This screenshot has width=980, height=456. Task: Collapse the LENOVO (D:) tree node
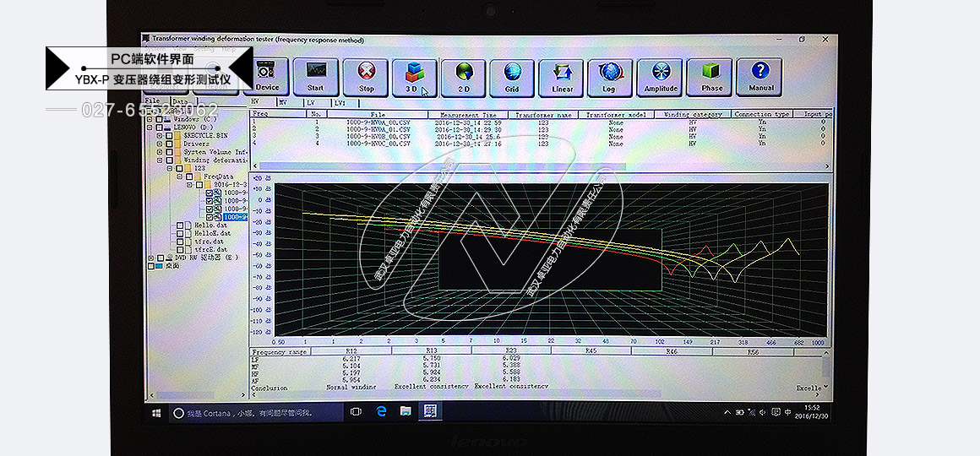[150, 128]
